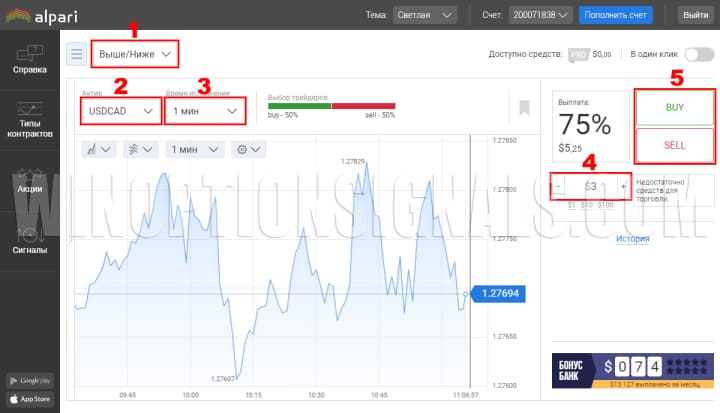This screenshot has width=720, height=413.
Task: Open Акции in the left sidebar
Action: [30, 179]
